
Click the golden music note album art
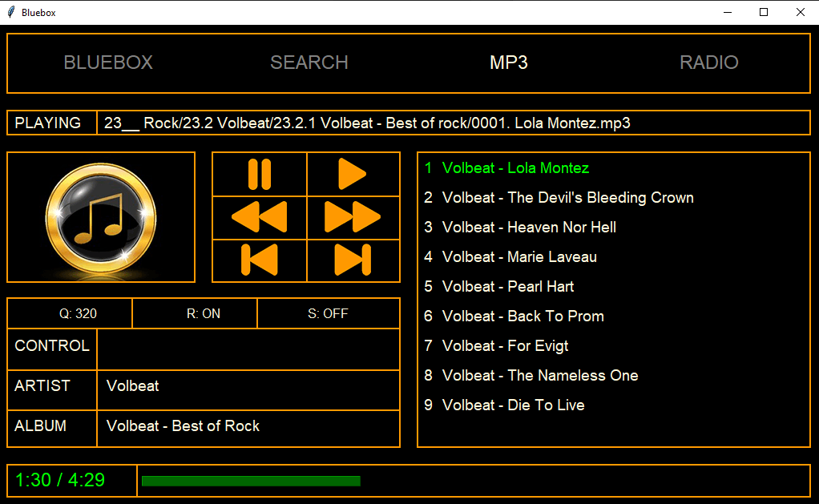click(101, 218)
